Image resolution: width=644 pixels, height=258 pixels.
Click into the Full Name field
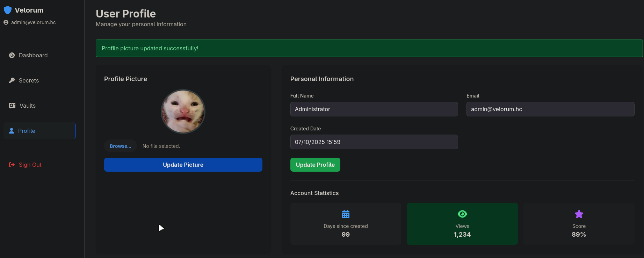click(x=374, y=109)
